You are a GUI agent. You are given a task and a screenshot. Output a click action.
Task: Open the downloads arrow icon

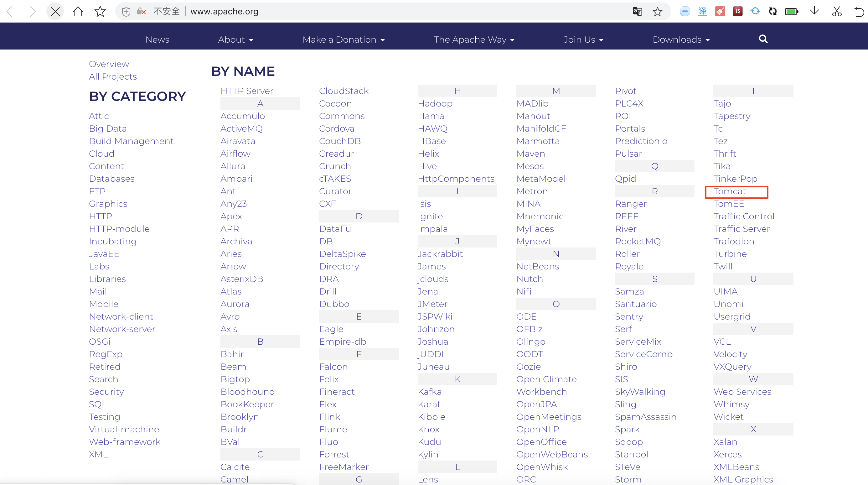coord(814,12)
